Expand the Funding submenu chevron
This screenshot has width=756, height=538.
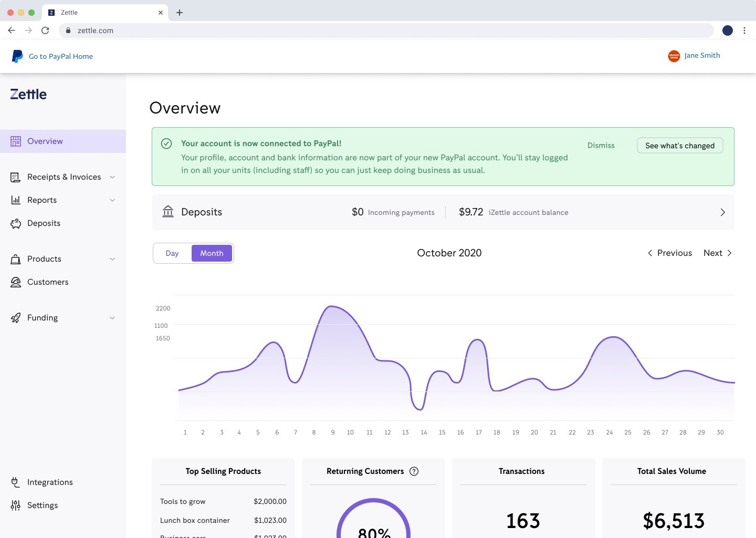pos(112,318)
